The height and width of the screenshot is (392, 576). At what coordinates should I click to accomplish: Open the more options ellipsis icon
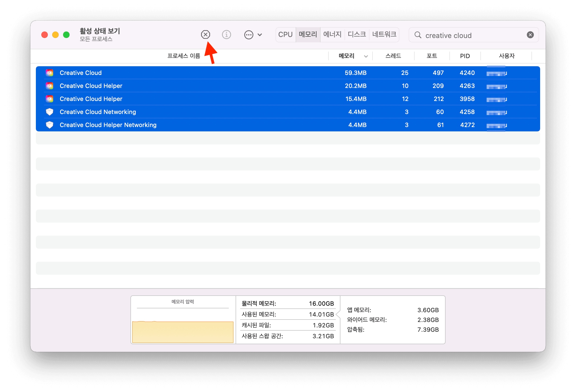(249, 35)
